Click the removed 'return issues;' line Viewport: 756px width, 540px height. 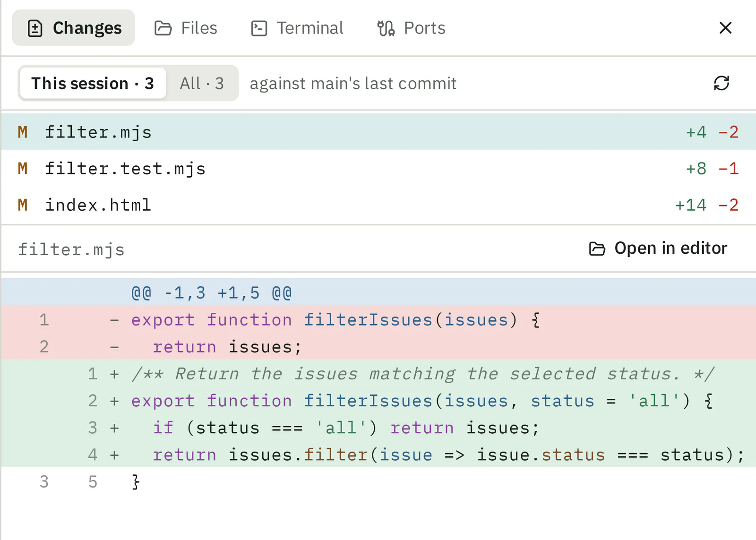pyautogui.click(x=378, y=346)
